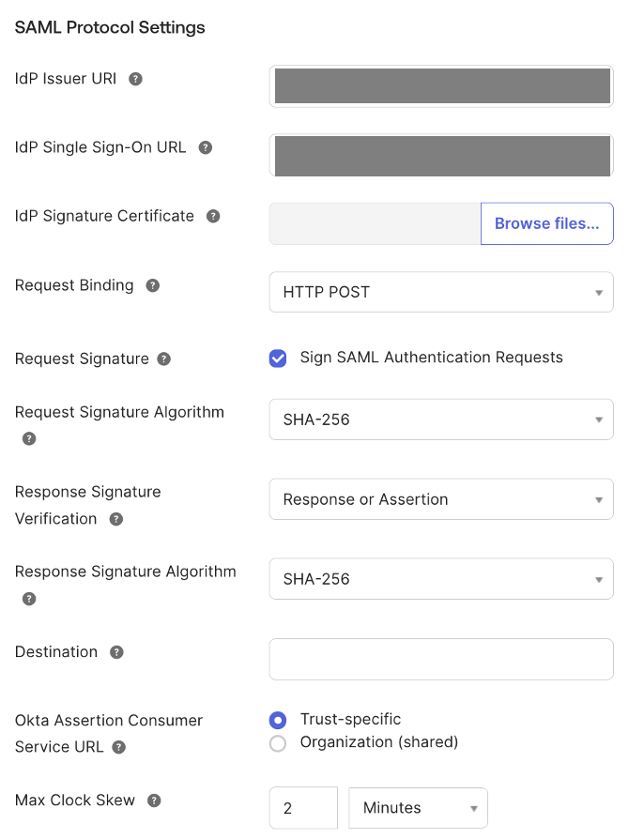Click Sign SAML Authentication Requests label
This screenshot has height=839, width=644.
click(432, 358)
